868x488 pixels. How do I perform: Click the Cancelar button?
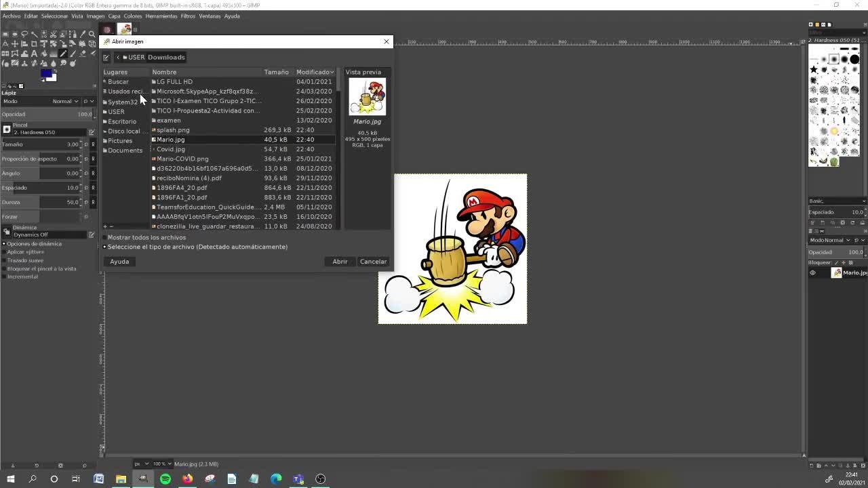[373, 262]
